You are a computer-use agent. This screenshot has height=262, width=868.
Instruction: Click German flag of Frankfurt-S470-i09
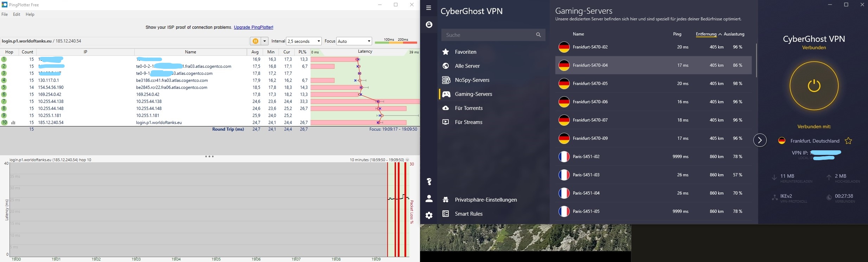point(564,138)
